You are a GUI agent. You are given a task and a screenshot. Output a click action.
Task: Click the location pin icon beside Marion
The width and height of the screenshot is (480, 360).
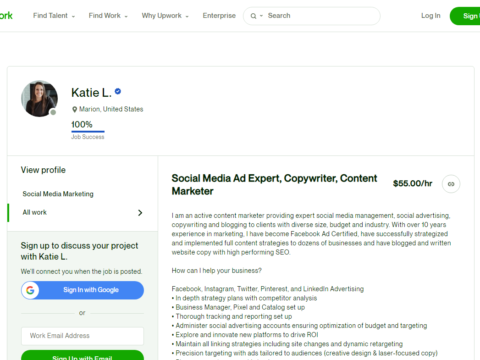coord(75,109)
